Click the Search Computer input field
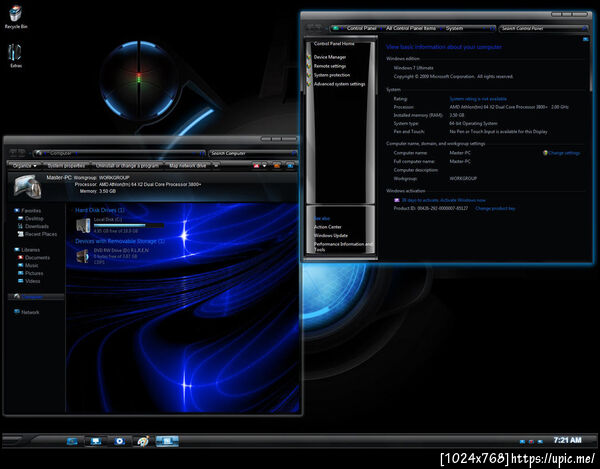 (252, 153)
